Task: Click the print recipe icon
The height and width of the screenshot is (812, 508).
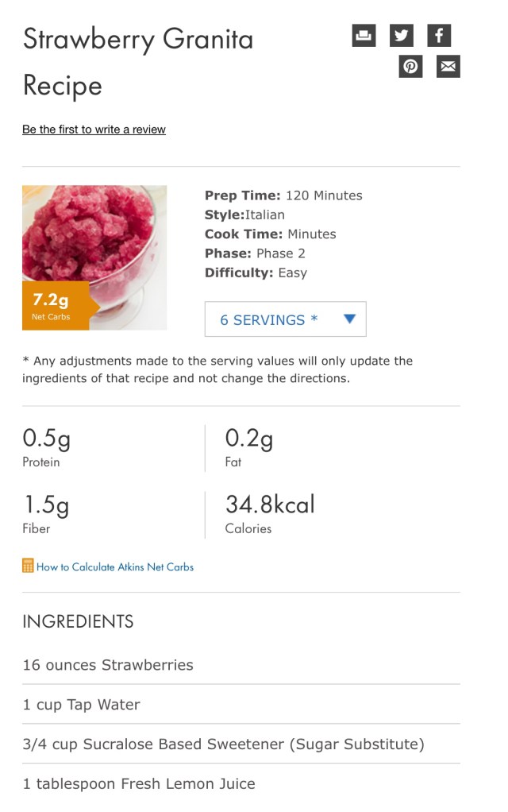Action: [364, 36]
